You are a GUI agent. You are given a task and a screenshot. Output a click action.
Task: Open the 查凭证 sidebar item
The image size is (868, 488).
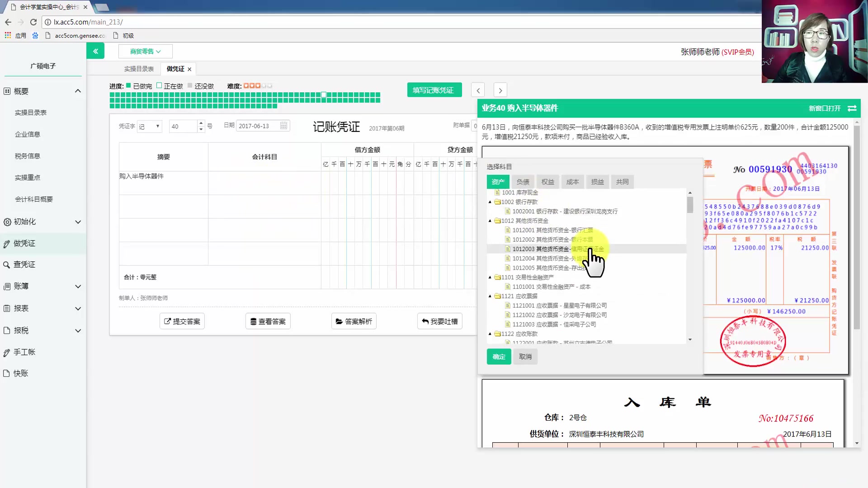[24, 265]
